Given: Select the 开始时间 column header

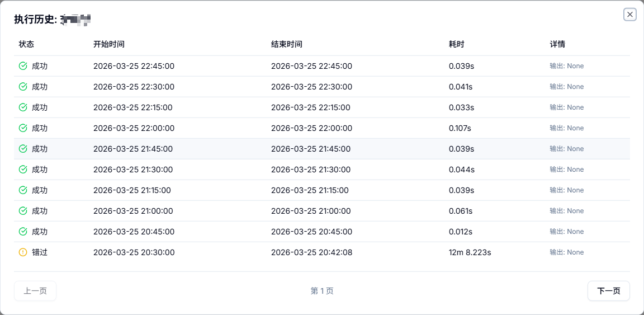Looking at the screenshot, I should pos(109,44).
